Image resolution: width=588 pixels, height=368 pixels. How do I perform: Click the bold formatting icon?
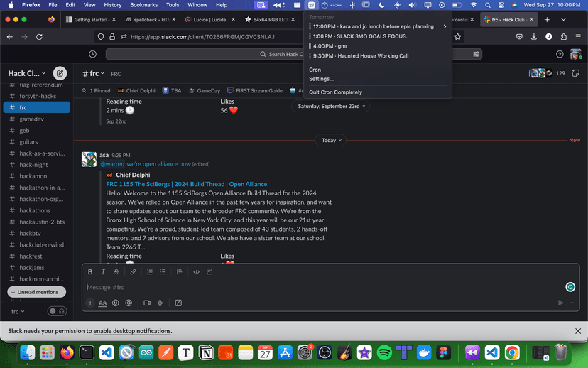(x=90, y=272)
